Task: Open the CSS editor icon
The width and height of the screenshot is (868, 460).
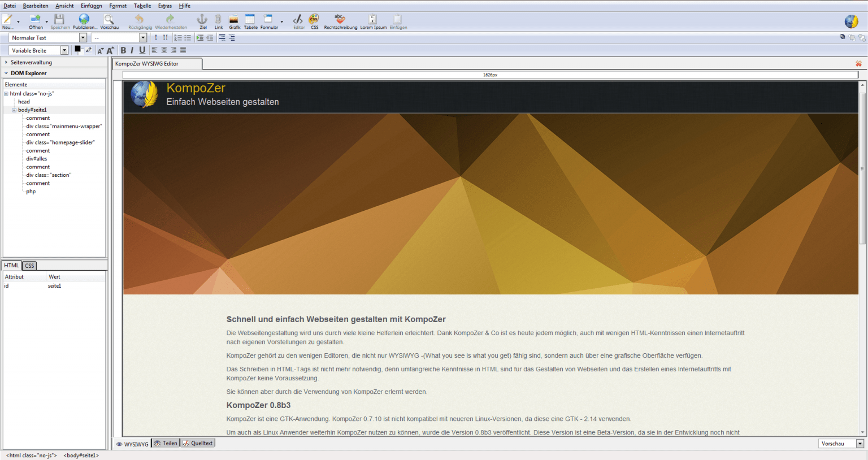Action: pyautogui.click(x=314, y=21)
